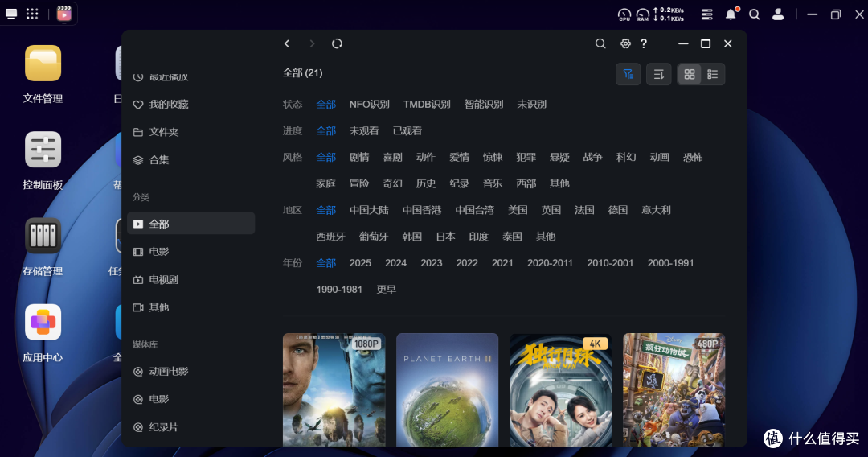
Task: Show desktop icon in top bar
Action: coord(11,14)
